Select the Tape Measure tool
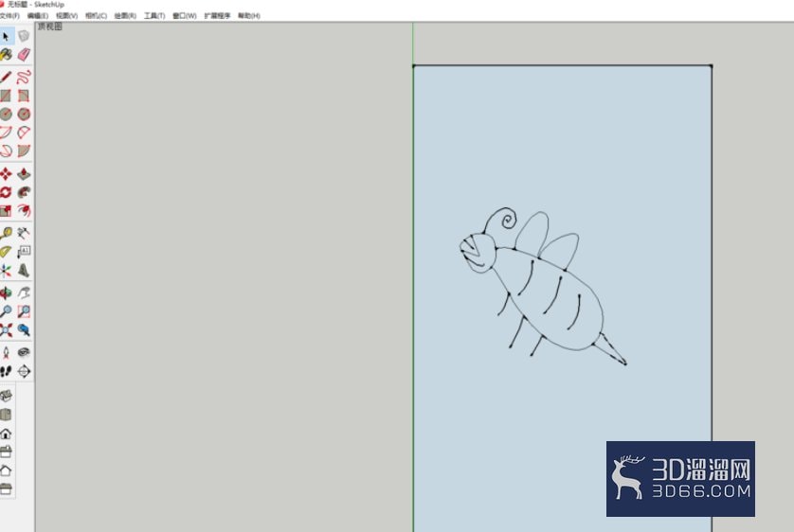The height and width of the screenshot is (532, 794). point(6,233)
